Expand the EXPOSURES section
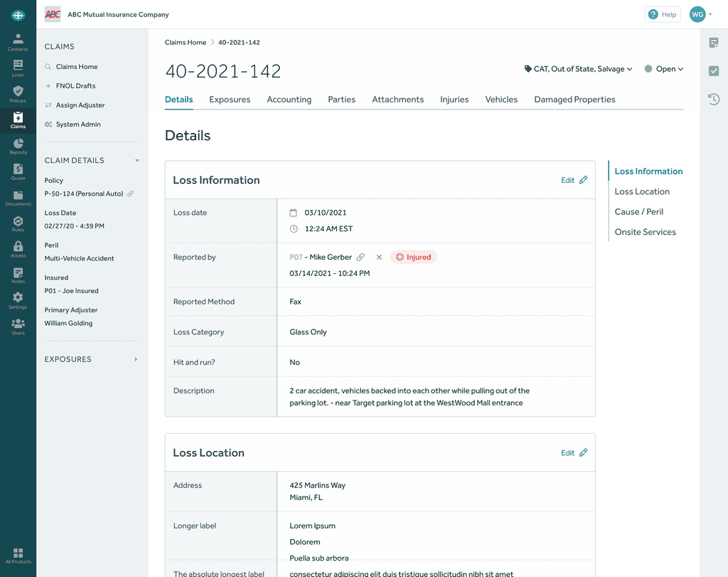The image size is (728, 577). coord(136,359)
